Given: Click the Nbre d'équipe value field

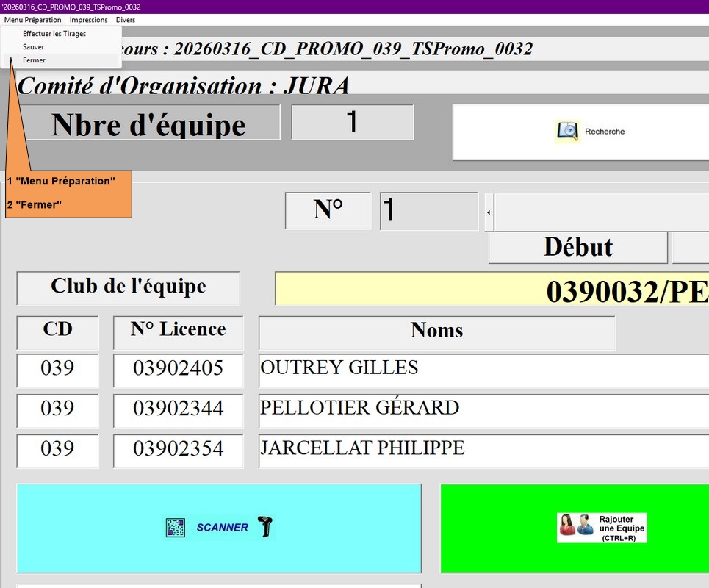Looking at the screenshot, I should point(352,122).
